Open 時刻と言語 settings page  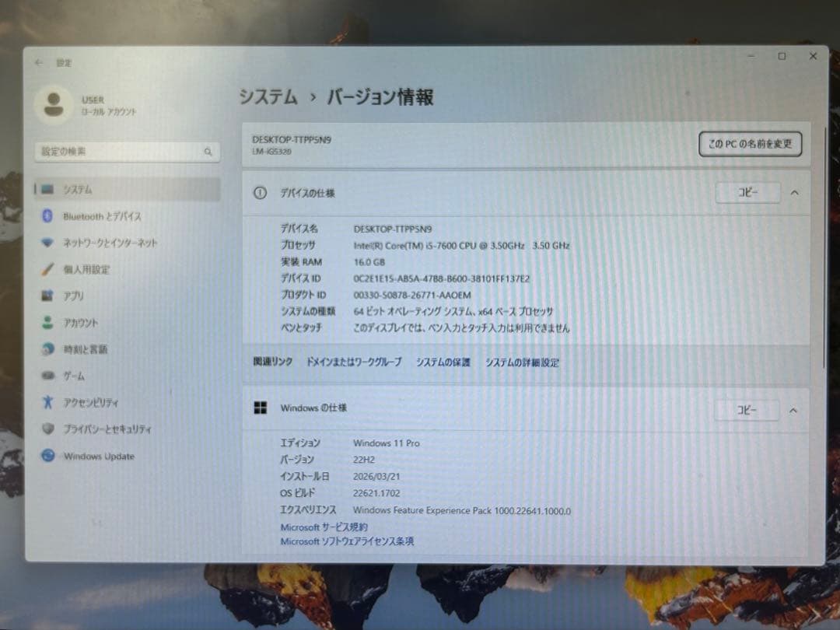127,349
